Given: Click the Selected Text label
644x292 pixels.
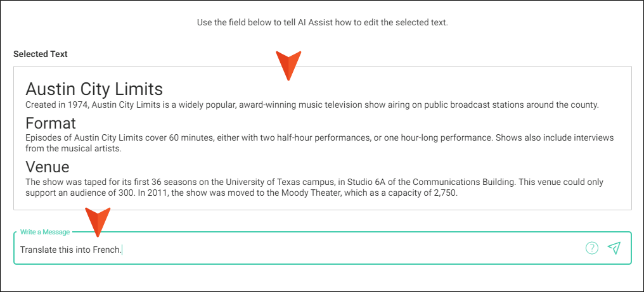Looking at the screenshot, I should click(41, 54).
